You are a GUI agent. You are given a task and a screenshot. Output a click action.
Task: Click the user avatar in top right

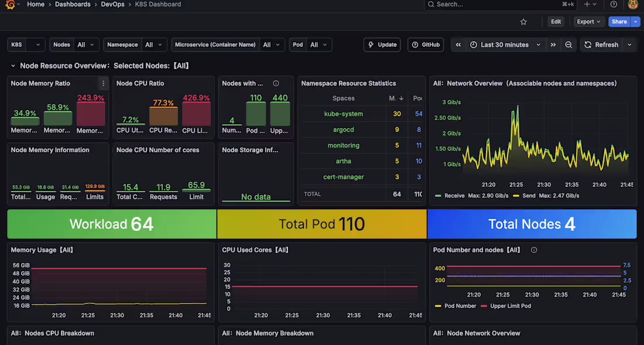coord(633,5)
